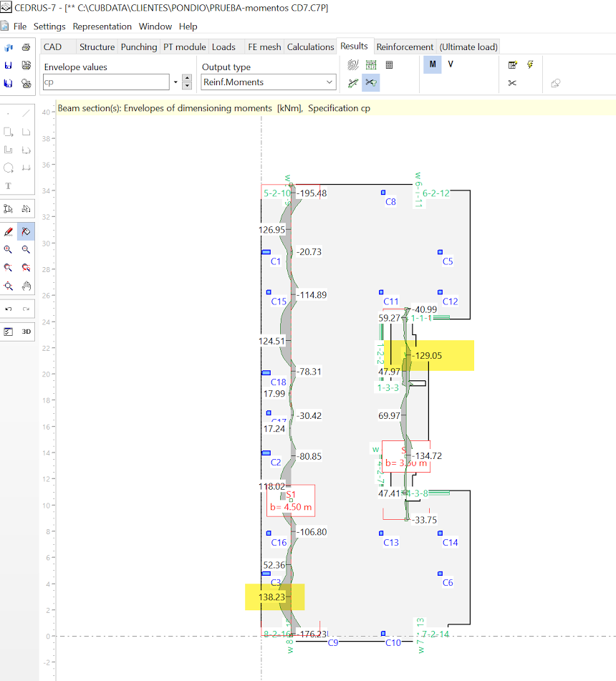This screenshot has height=681, width=616.
Task: Open the Settings menu
Action: [x=49, y=26]
